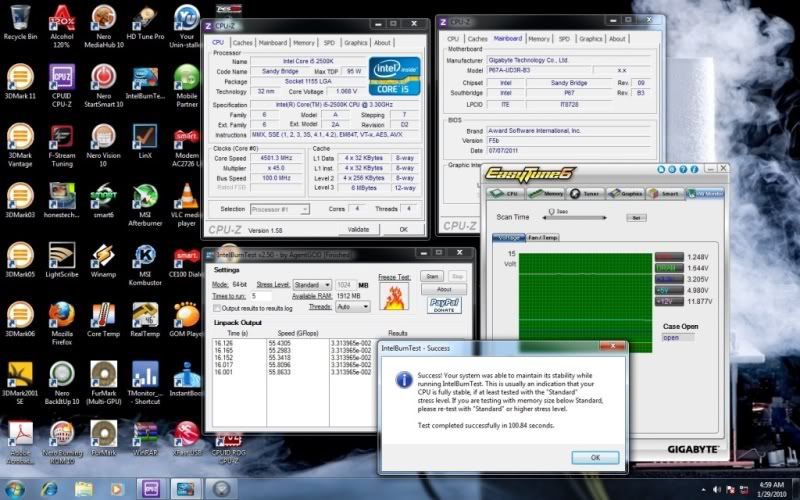Switch to the Caches tab in CPU-Z

click(242, 43)
